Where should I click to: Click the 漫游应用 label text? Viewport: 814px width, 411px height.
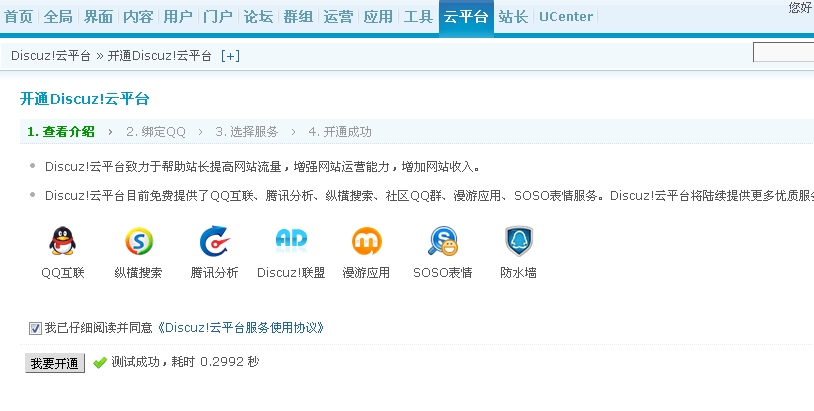(367, 272)
